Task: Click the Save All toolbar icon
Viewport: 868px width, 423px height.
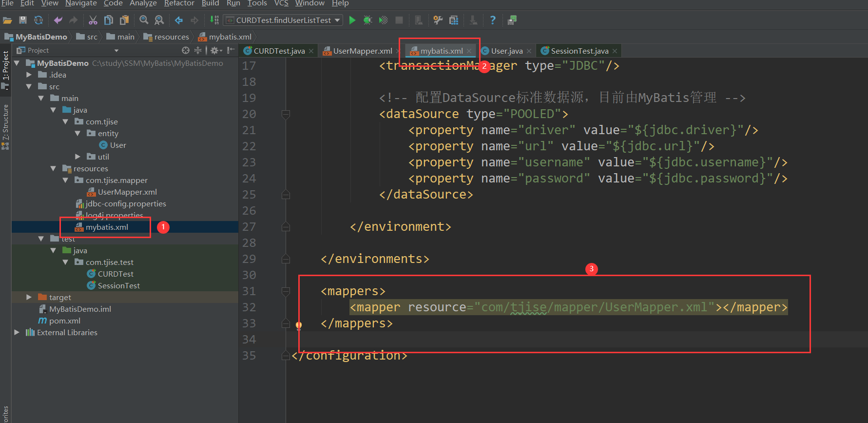Action: 23,20
